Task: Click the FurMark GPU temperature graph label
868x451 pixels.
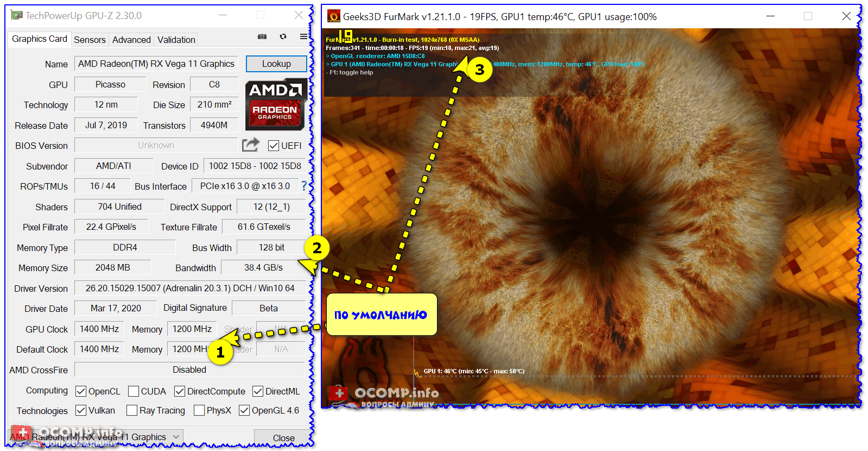Action: (474, 371)
